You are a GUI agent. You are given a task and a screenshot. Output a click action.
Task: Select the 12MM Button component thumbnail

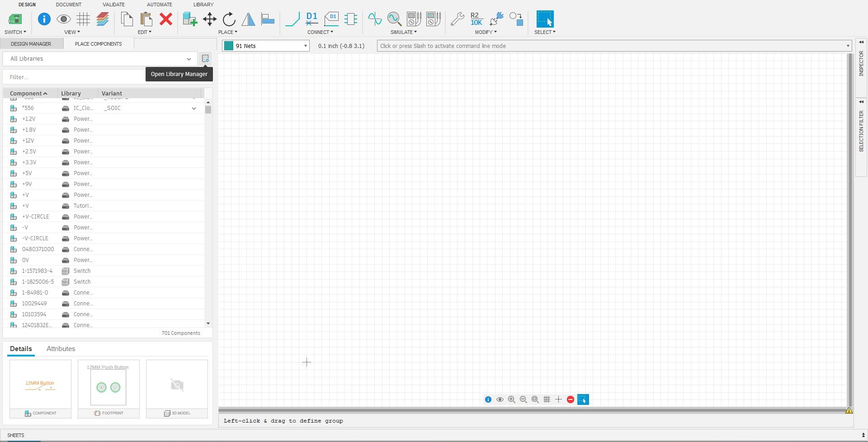point(40,389)
